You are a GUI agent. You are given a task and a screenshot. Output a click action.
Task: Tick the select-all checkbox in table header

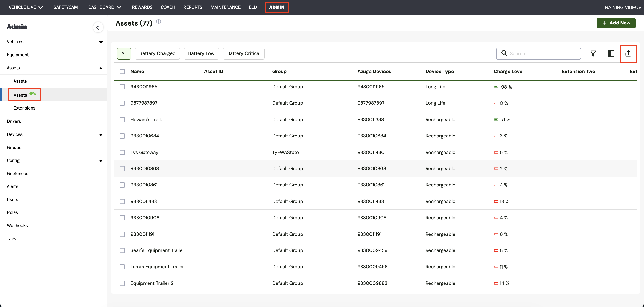(x=122, y=72)
